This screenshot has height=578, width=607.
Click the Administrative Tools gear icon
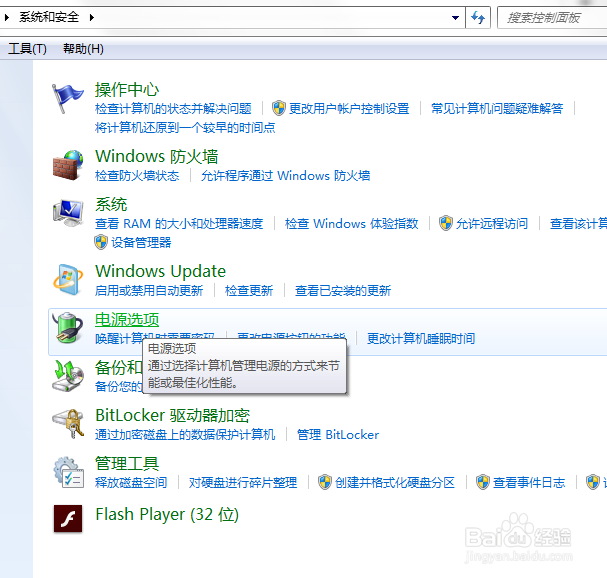tap(69, 472)
